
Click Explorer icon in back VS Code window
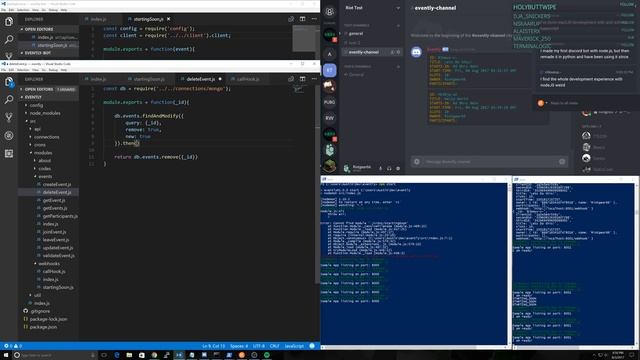[9, 22]
